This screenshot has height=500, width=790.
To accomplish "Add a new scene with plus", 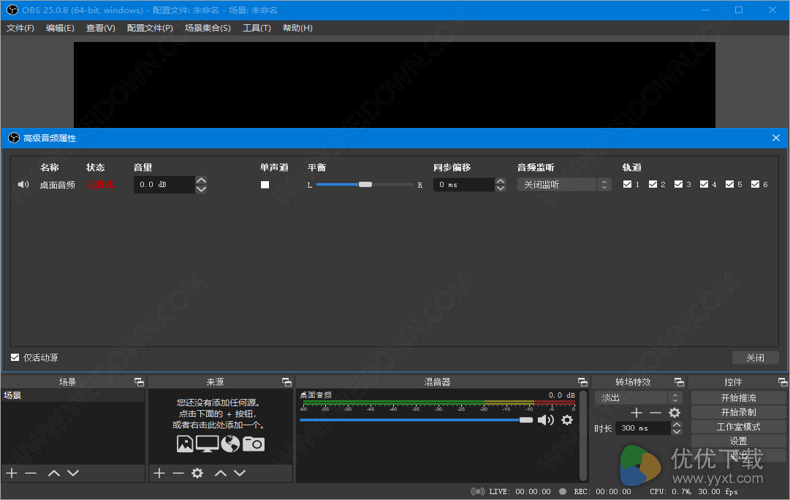I will coord(12,473).
